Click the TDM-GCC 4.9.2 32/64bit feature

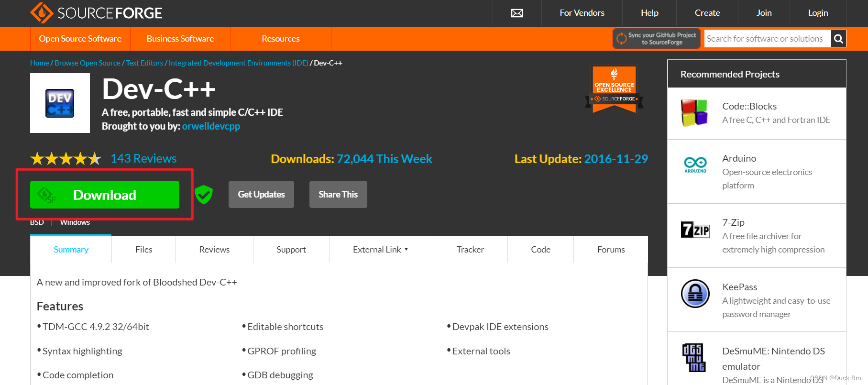click(x=96, y=327)
